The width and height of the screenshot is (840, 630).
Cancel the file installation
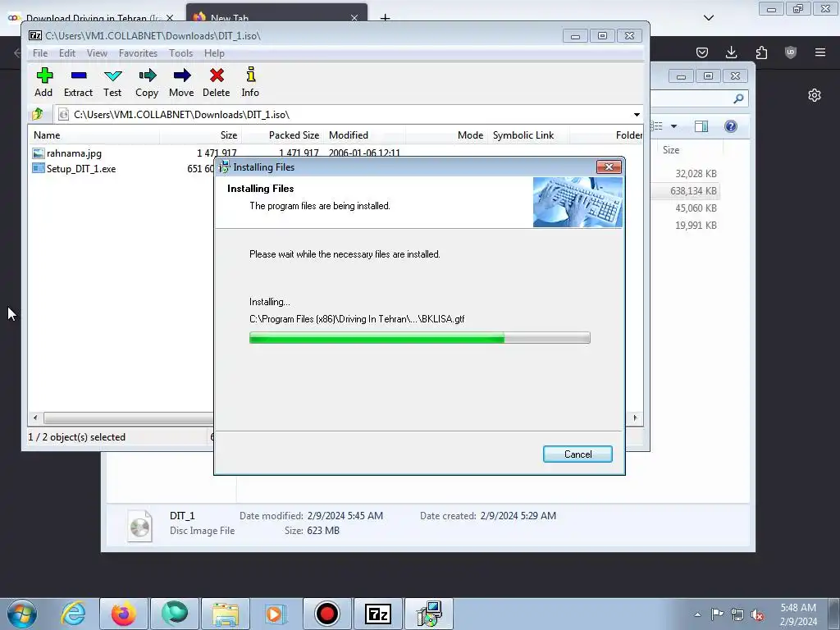point(577,454)
